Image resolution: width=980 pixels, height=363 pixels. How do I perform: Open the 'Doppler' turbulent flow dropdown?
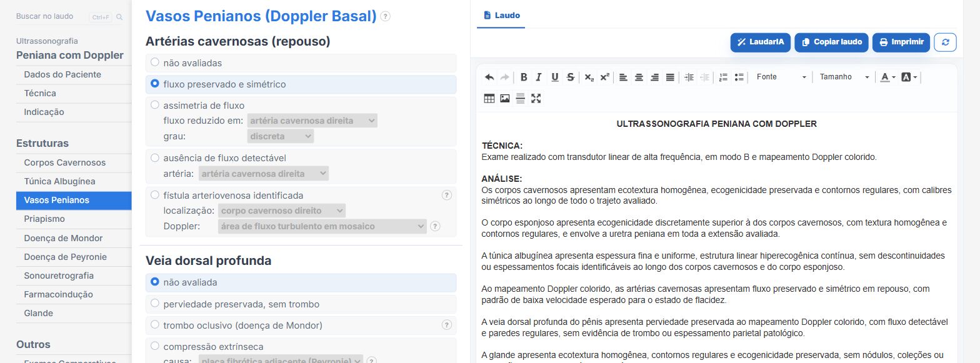pos(322,226)
